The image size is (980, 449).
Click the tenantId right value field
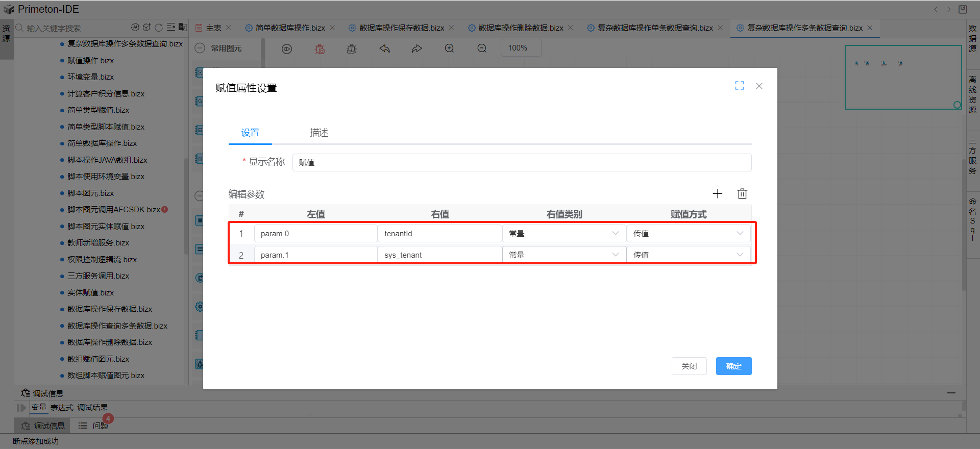coord(439,234)
